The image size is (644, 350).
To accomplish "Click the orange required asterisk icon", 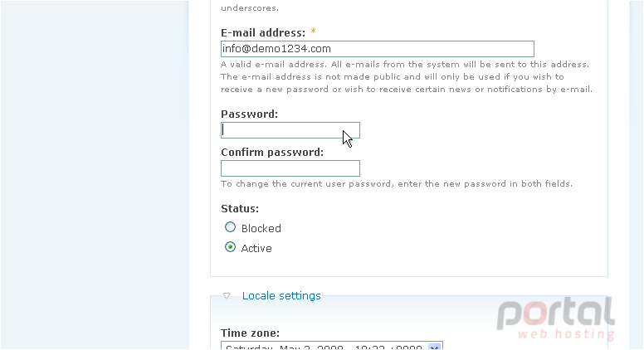I will (x=314, y=32).
